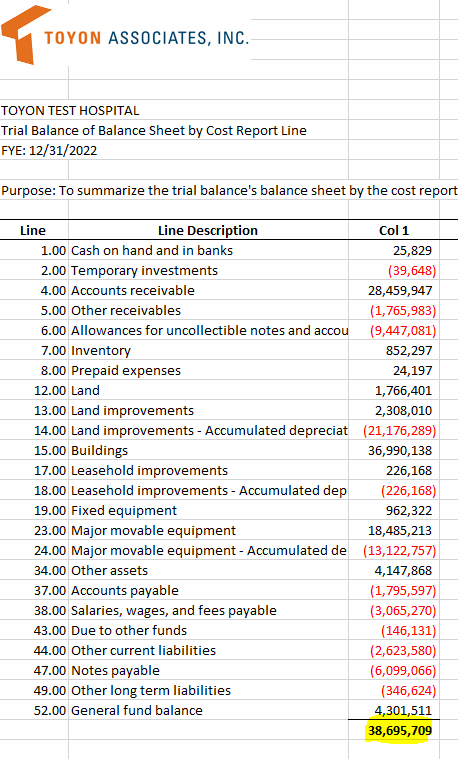Select the 24,197 value cell
The height and width of the screenshot is (759, 458).
pyautogui.click(x=394, y=370)
